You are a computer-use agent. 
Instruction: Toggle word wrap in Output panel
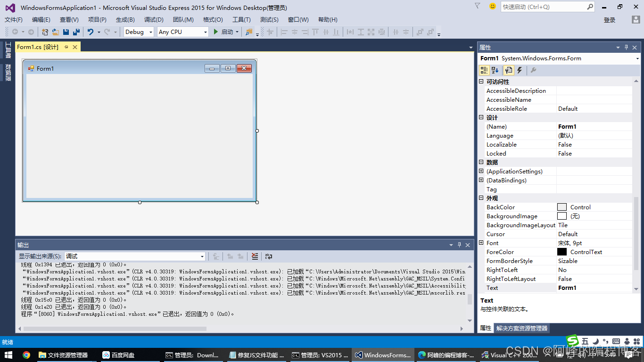269,256
